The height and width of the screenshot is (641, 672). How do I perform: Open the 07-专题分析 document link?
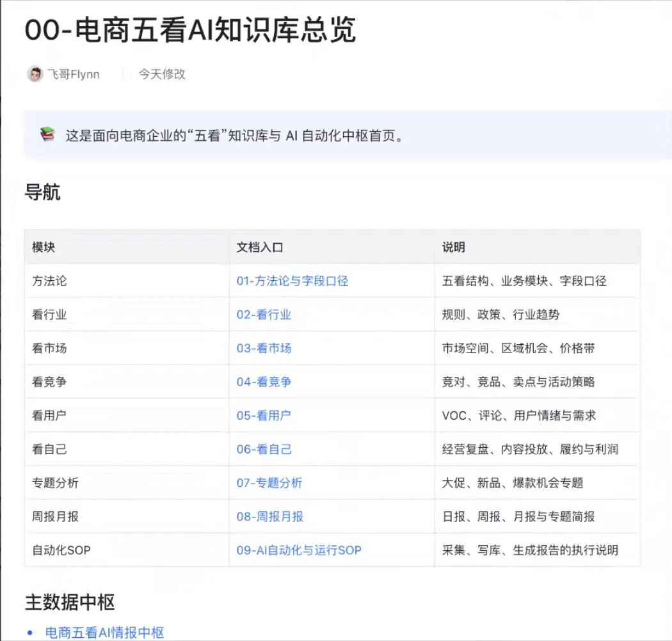pos(269,483)
